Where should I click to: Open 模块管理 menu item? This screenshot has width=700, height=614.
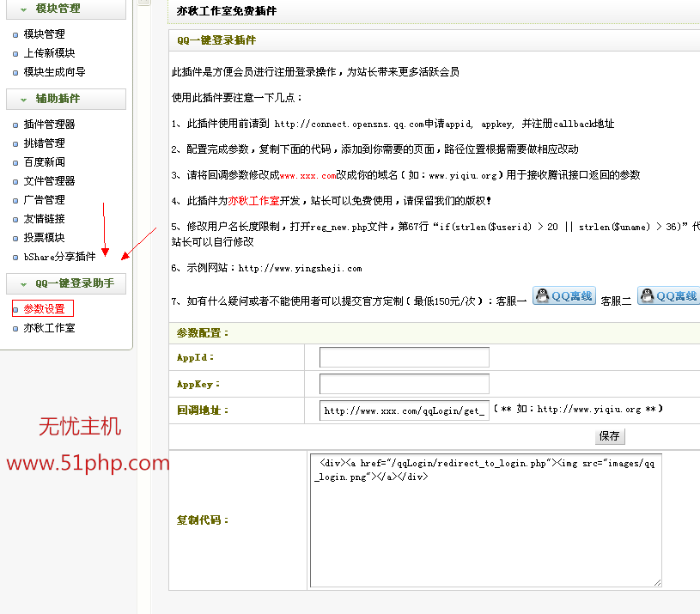[x=44, y=34]
